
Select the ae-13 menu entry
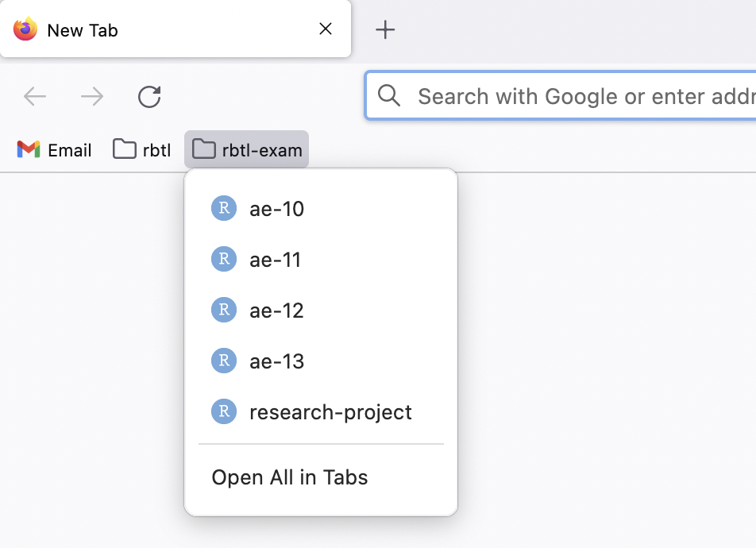pyautogui.click(x=276, y=361)
